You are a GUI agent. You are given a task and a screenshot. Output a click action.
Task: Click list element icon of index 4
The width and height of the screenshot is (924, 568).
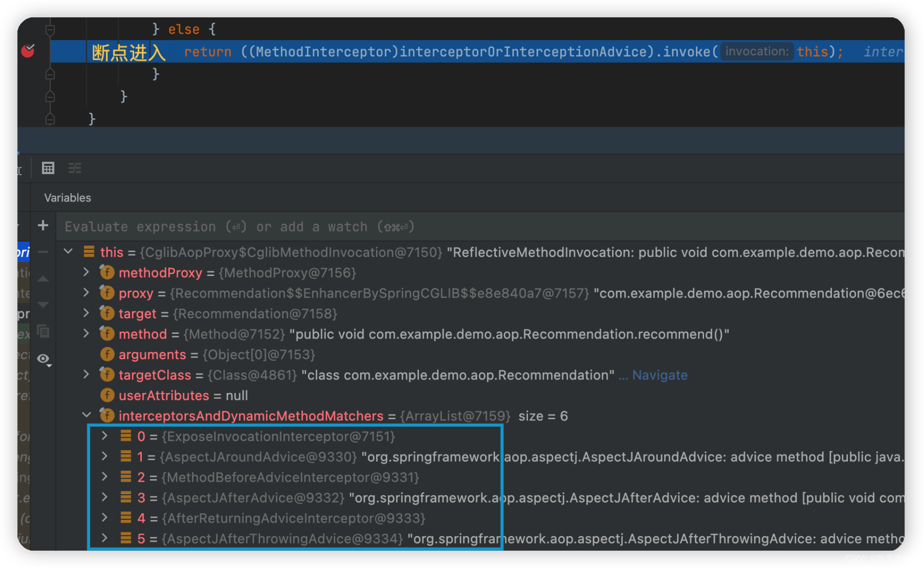pyautogui.click(x=126, y=518)
